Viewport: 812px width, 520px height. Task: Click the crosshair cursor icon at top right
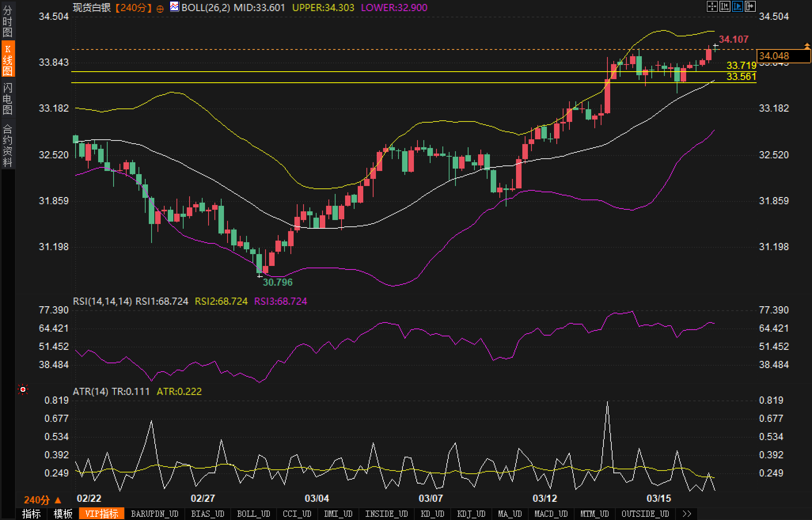click(712, 6)
